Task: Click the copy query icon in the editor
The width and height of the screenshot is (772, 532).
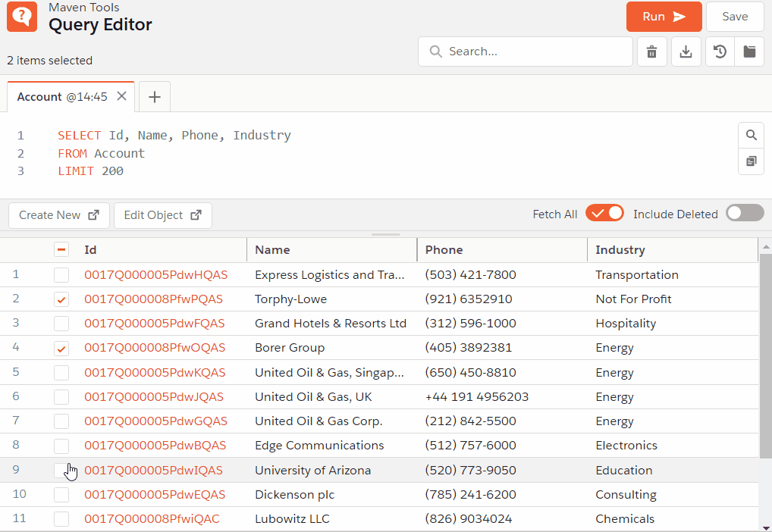Action: tap(751, 161)
